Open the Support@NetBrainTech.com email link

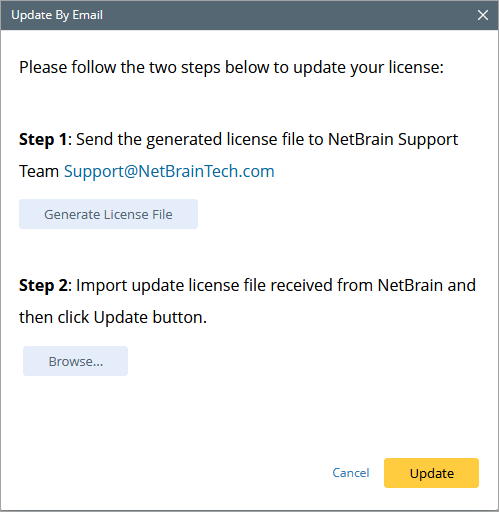(169, 171)
